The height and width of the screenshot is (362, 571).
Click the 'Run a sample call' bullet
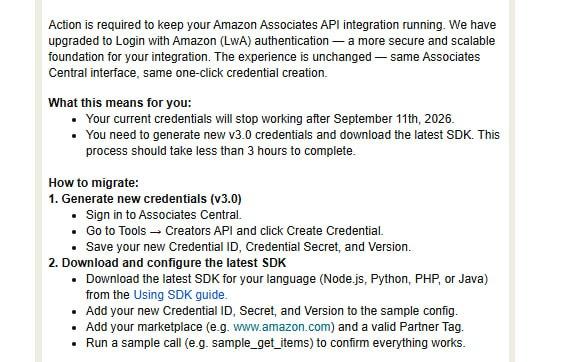(x=276, y=343)
